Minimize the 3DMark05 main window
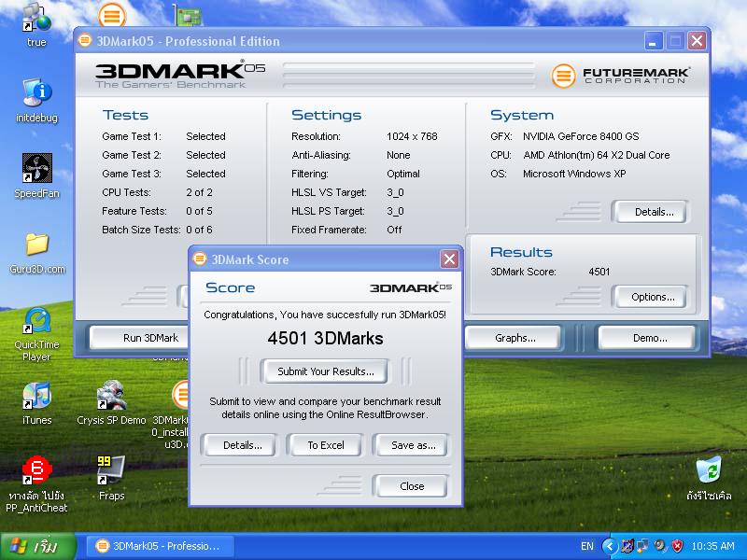 point(654,41)
